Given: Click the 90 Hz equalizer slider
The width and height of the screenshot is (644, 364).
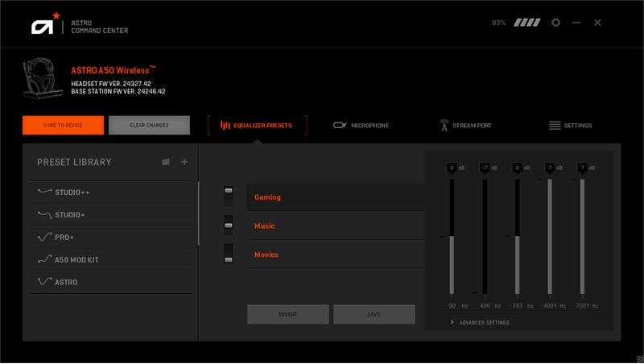Looking at the screenshot, I should click(x=452, y=237).
